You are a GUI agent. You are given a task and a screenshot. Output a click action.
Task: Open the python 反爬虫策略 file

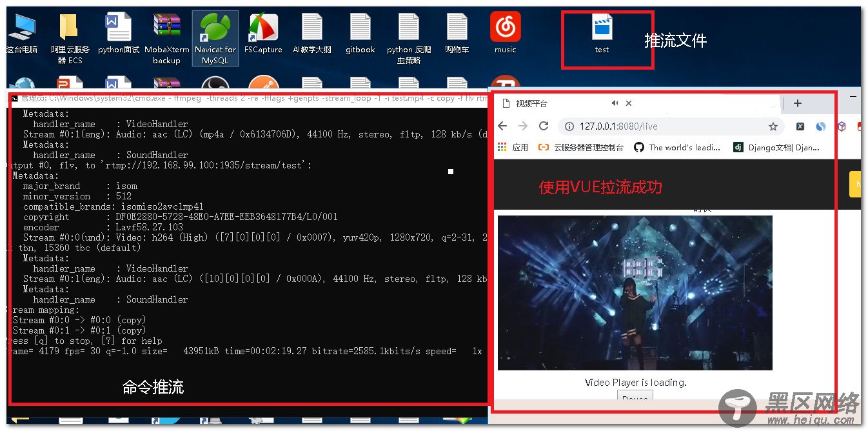pos(409,37)
